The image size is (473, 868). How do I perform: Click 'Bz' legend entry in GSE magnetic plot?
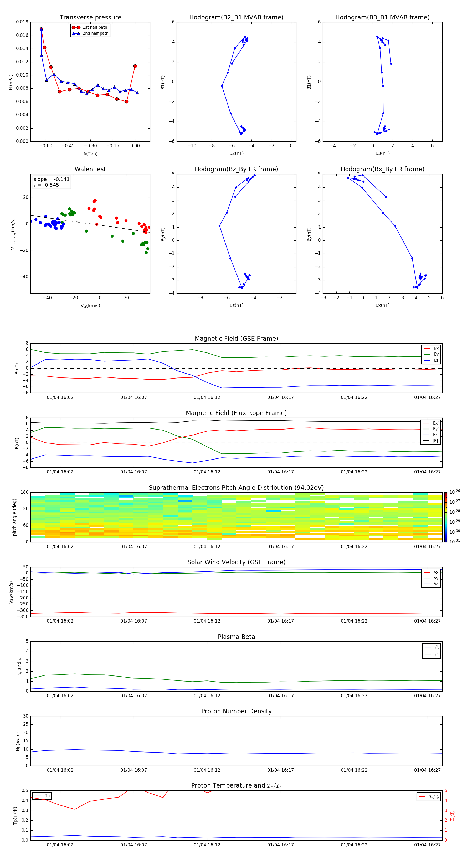[x=431, y=360]
